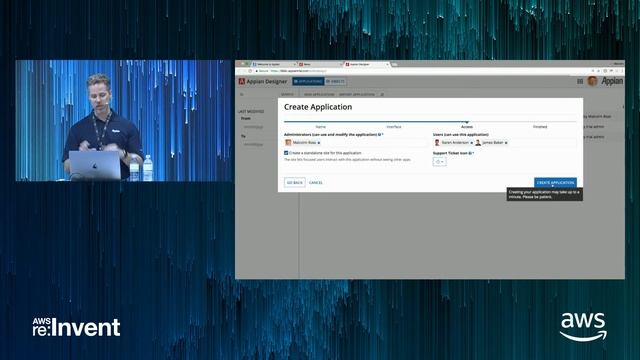Click the Appian Designer logo icon

pos(242,81)
